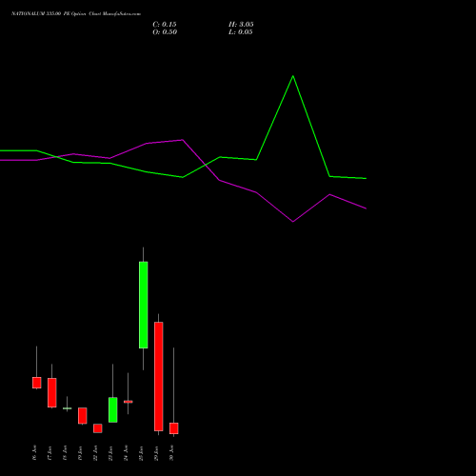
Task: Click the close value C: 0.15
Action: tap(165, 25)
